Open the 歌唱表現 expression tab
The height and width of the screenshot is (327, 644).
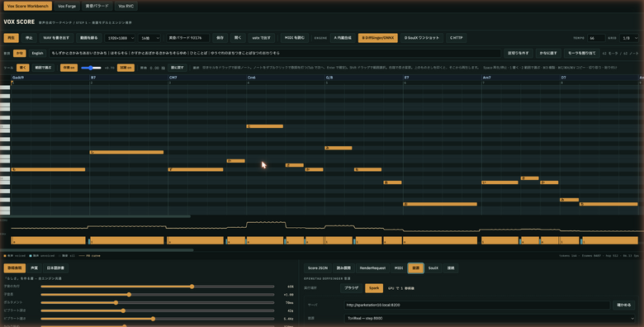pos(14,268)
